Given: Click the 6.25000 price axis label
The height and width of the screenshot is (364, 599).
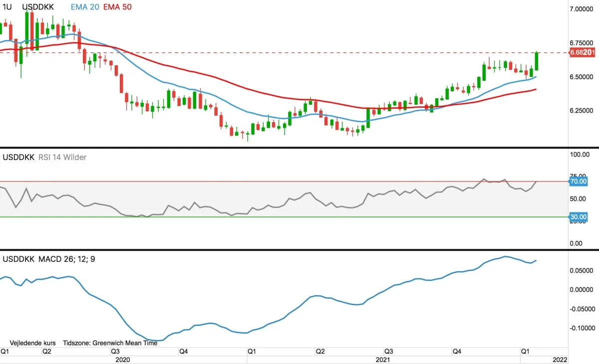Looking at the screenshot, I should pos(582,110).
